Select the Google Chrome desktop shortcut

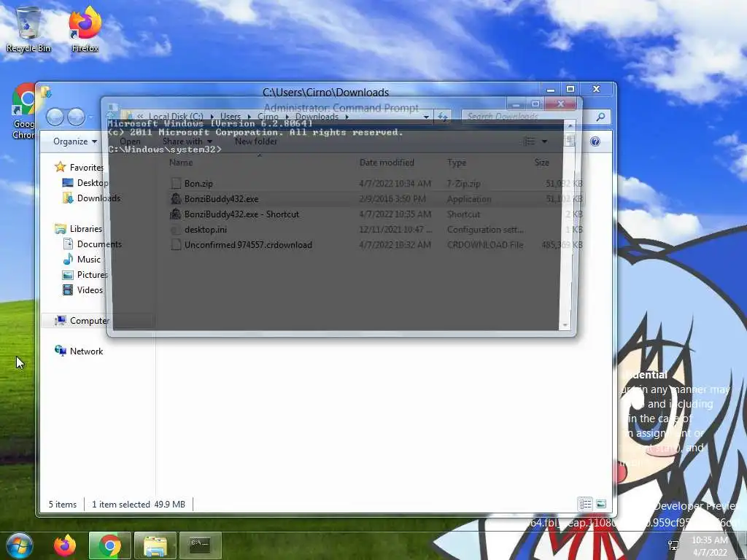[x=23, y=112]
